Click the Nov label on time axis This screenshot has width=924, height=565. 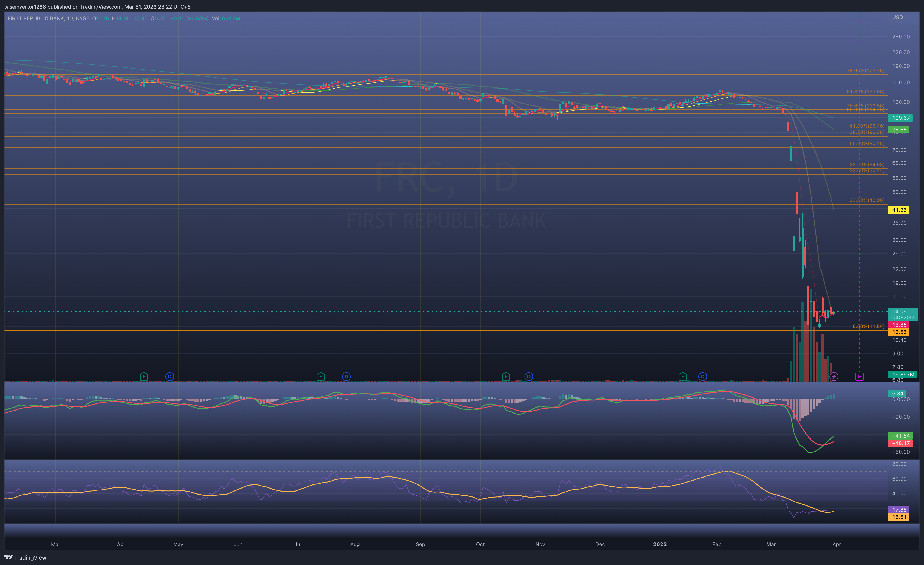[540, 544]
